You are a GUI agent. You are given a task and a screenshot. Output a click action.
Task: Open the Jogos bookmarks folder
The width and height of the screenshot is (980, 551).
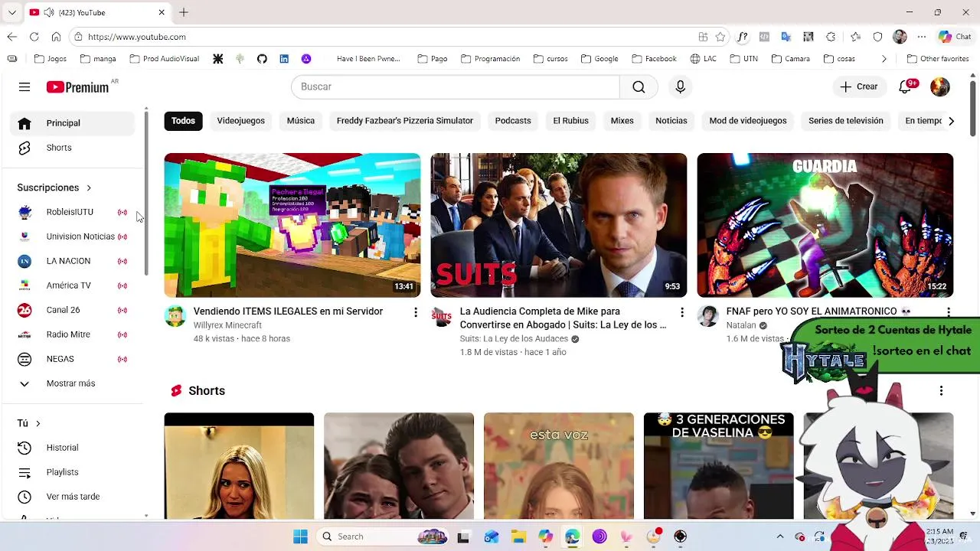51,59
